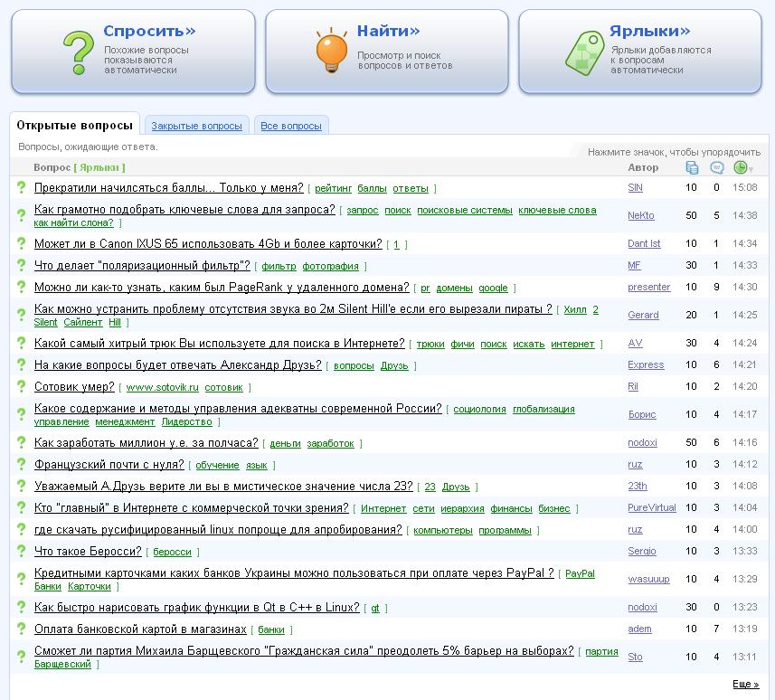Image resolution: width=775 pixels, height=700 pixels.
Task: Click the green question mark icon in Спросить
Action: pyautogui.click(x=78, y=51)
